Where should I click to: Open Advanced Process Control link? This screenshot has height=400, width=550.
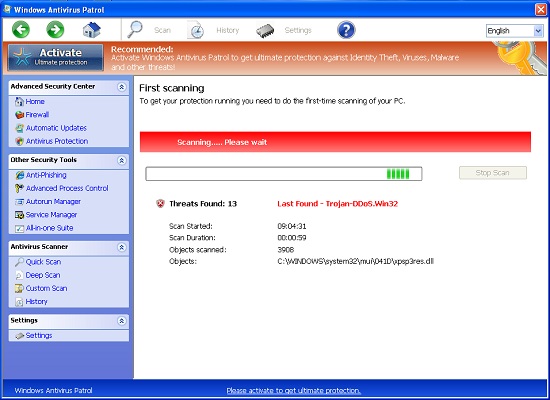coord(67,188)
